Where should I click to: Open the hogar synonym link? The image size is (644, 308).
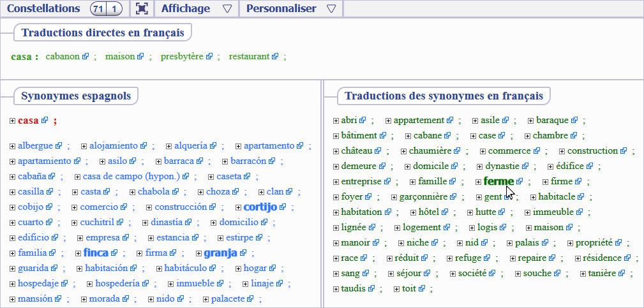255,268
